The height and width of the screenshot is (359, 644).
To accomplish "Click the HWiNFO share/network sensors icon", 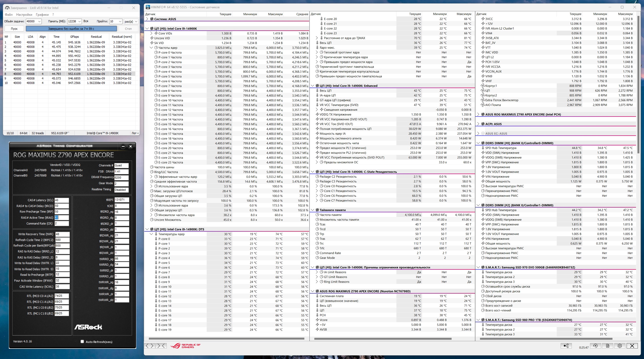I will click(x=566, y=346).
